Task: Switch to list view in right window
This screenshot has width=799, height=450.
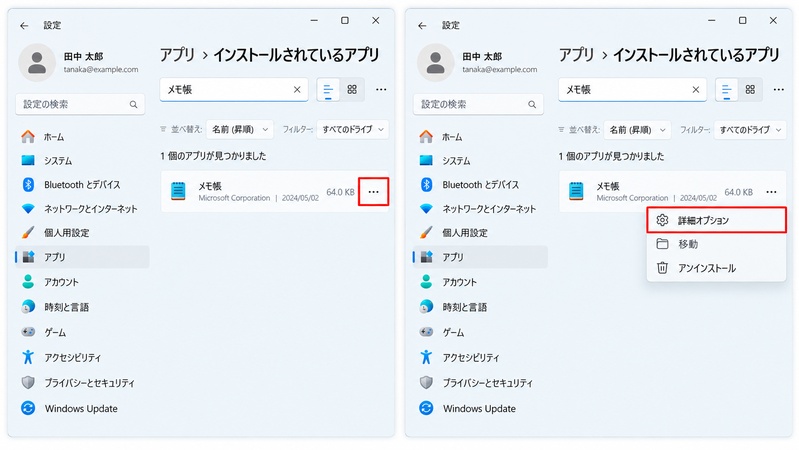Action: 727,90
